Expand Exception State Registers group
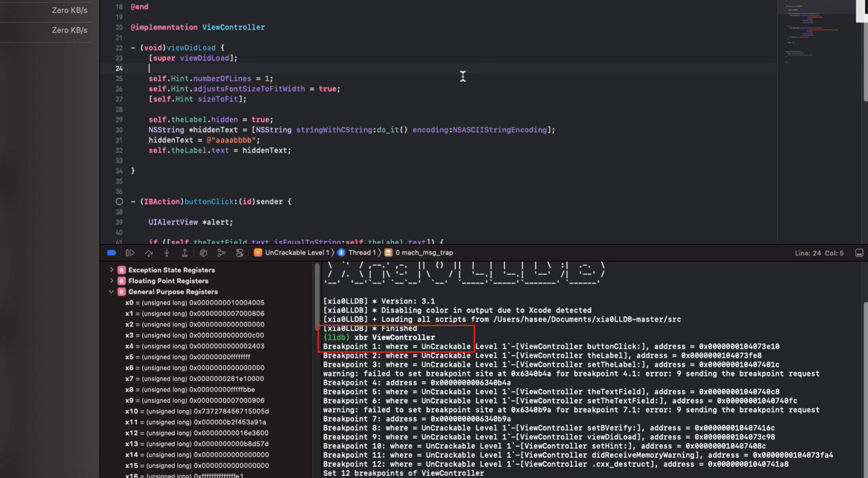The width and height of the screenshot is (868, 478). coord(111,270)
